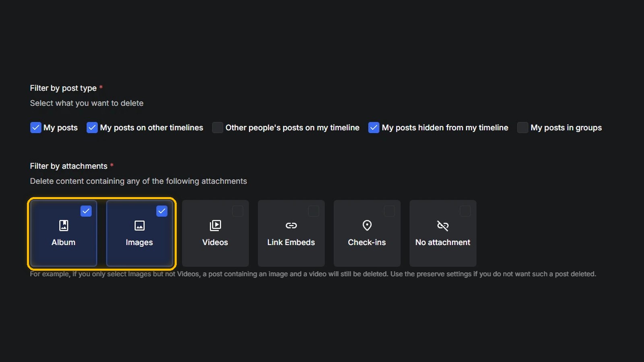
Task: Click the Videos card label text
Action: pos(215,243)
